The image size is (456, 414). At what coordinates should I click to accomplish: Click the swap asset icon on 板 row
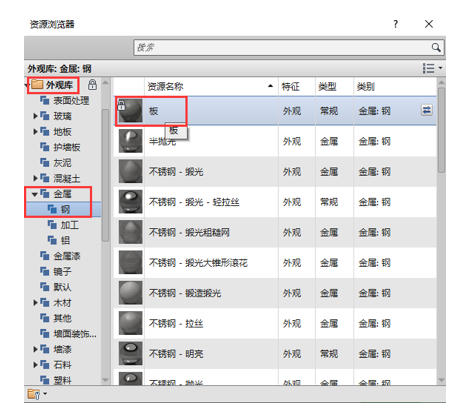point(427,110)
